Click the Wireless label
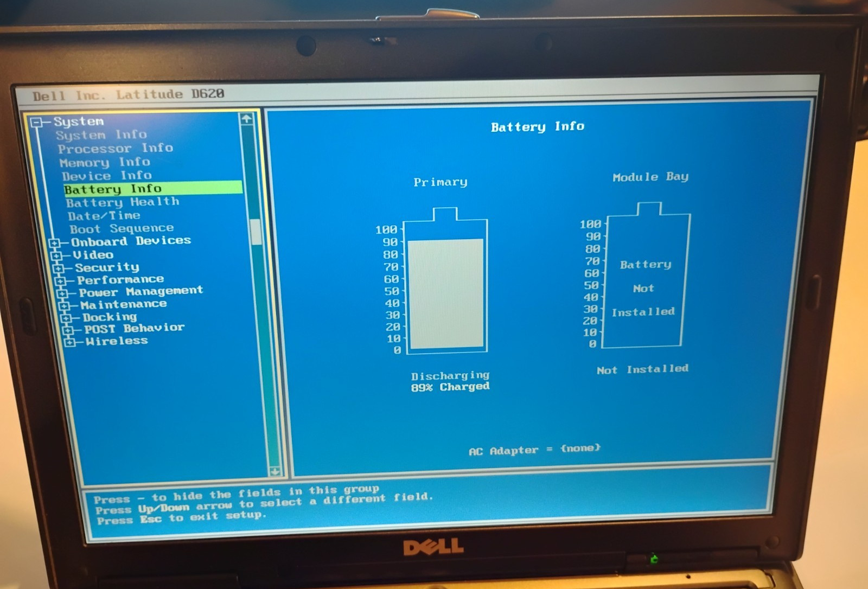Screen dimensions: 868x589 [117, 341]
